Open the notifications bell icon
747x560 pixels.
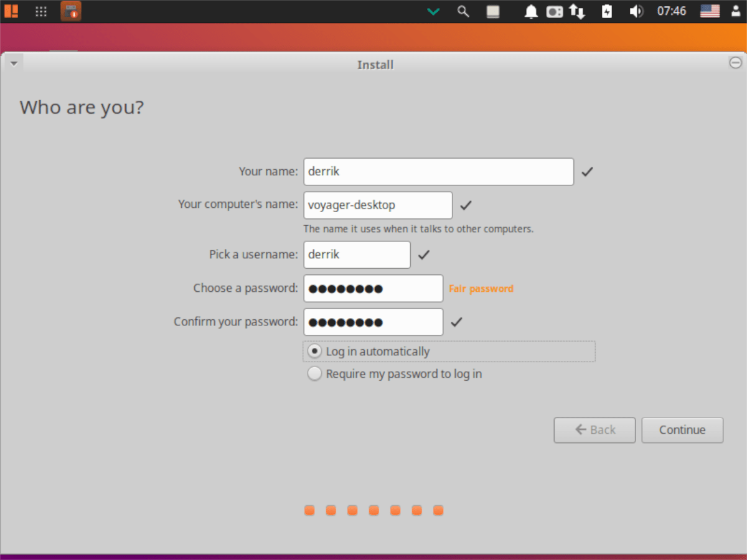531,11
